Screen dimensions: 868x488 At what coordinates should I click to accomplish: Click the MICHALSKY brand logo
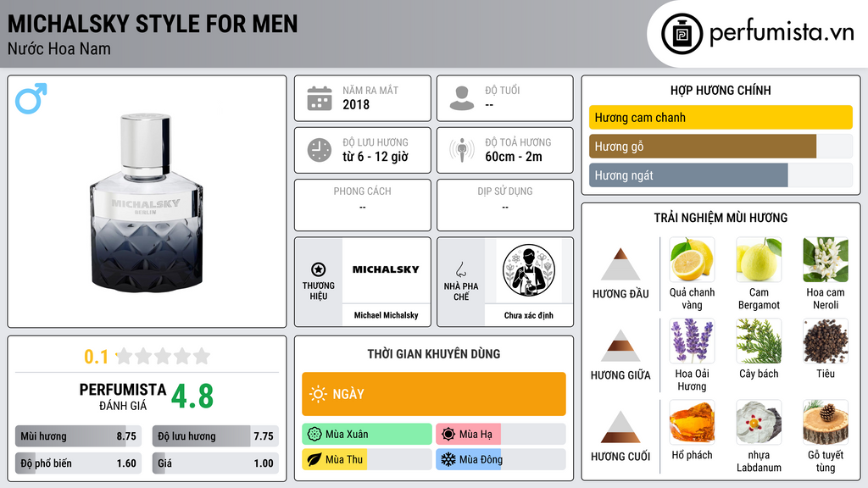pos(386,269)
